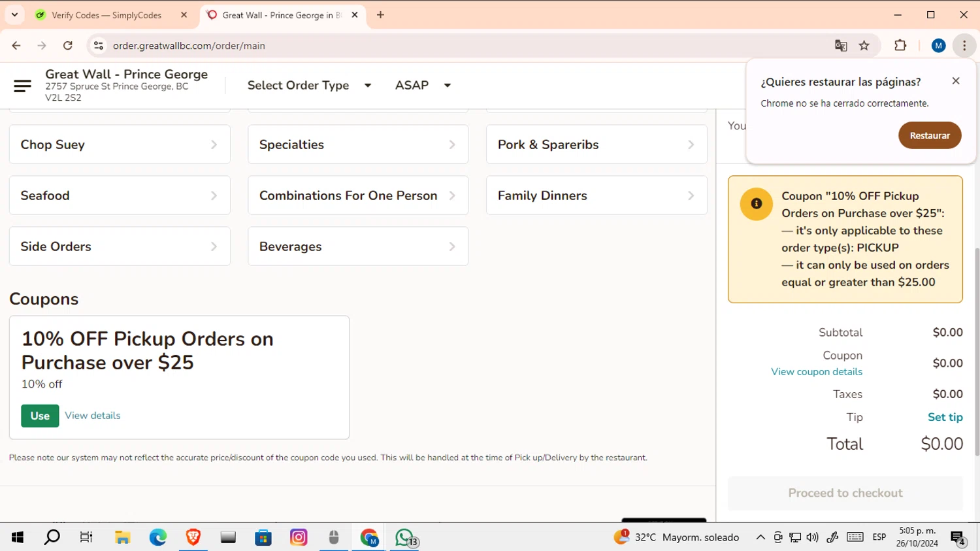Open the tab search dropdown arrow
The height and width of the screenshot is (551, 980).
(14, 15)
